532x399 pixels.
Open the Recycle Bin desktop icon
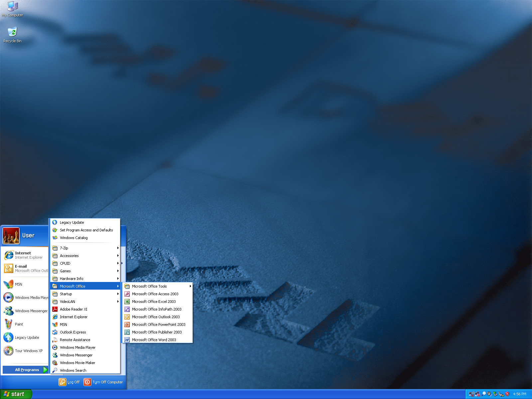(12, 35)
